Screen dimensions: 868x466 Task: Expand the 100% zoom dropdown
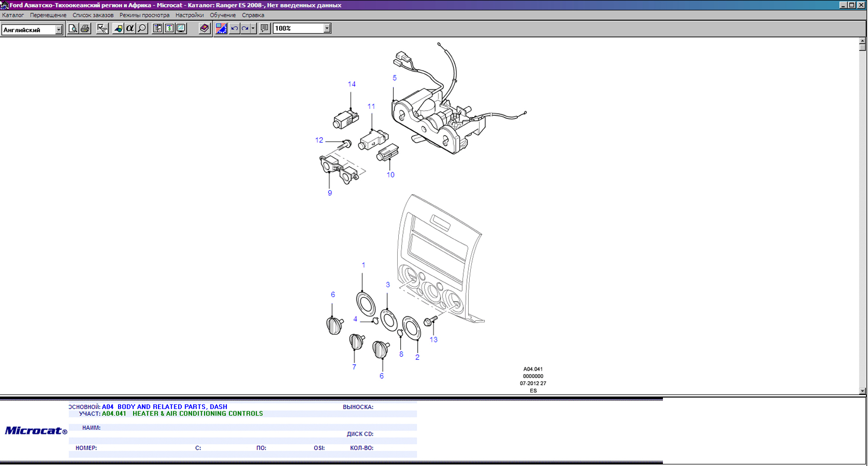(x=327, y=28)
